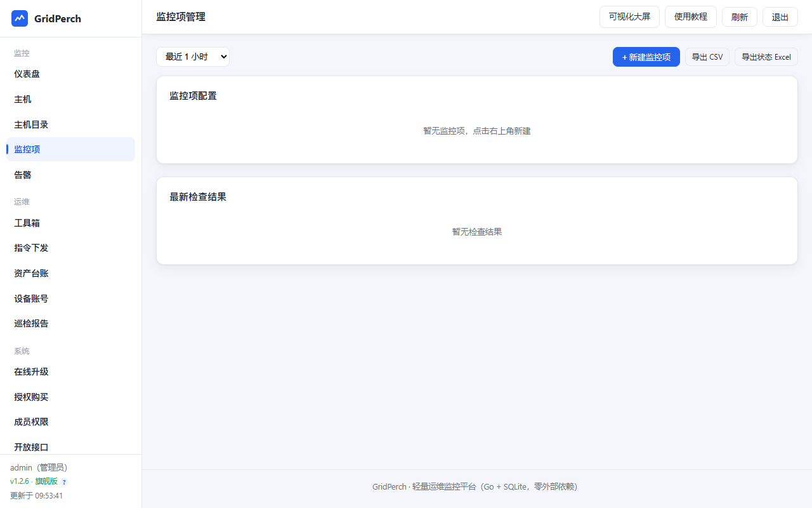Go to 指令下发 page
812x508 pixels.
pyautogui.click(x=70, y=248)
